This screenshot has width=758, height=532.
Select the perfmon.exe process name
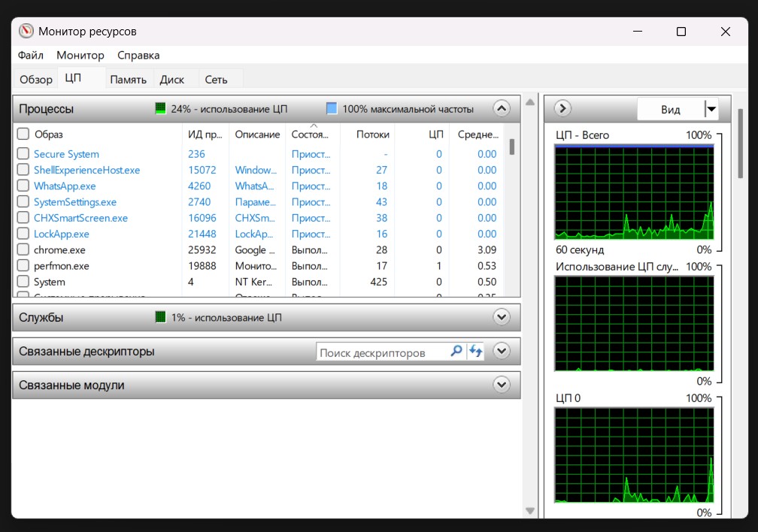62,266
